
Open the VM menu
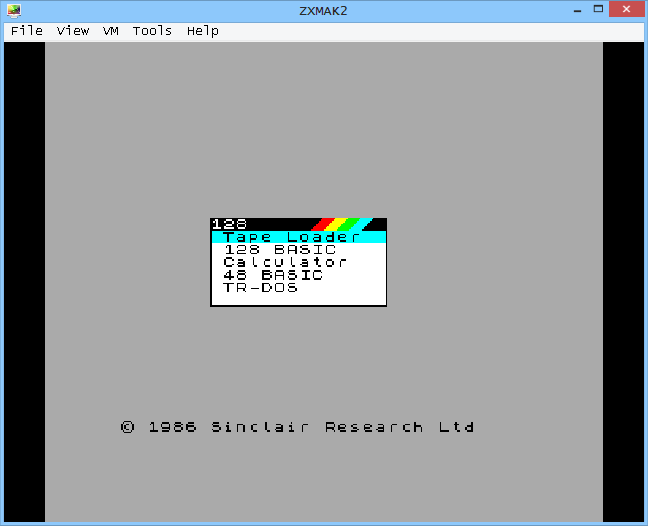pos(111,31)
